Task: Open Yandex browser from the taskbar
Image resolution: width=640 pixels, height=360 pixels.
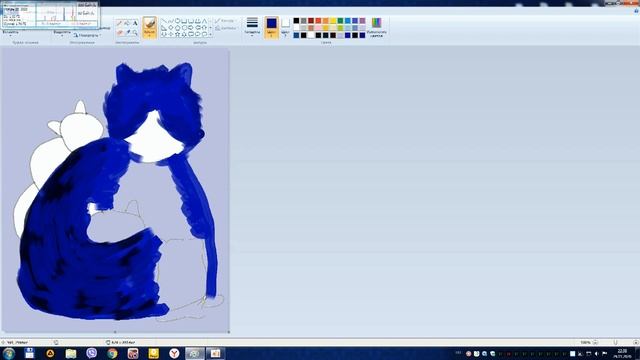Action: coord(174,353)
